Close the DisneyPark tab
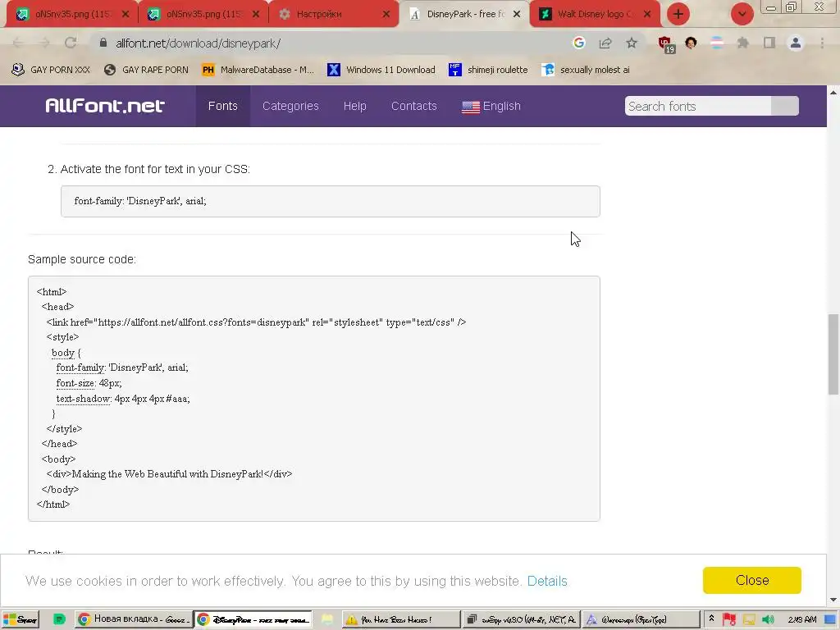 (x=517, y=15)
